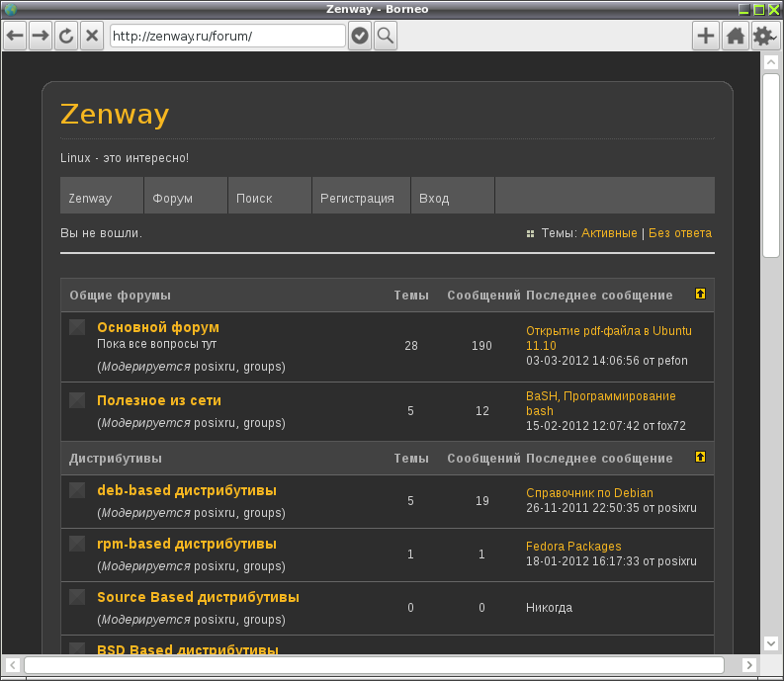The image size is (784, 681).
Task: Open the Форум navigation tab
Action: point(186,196)
